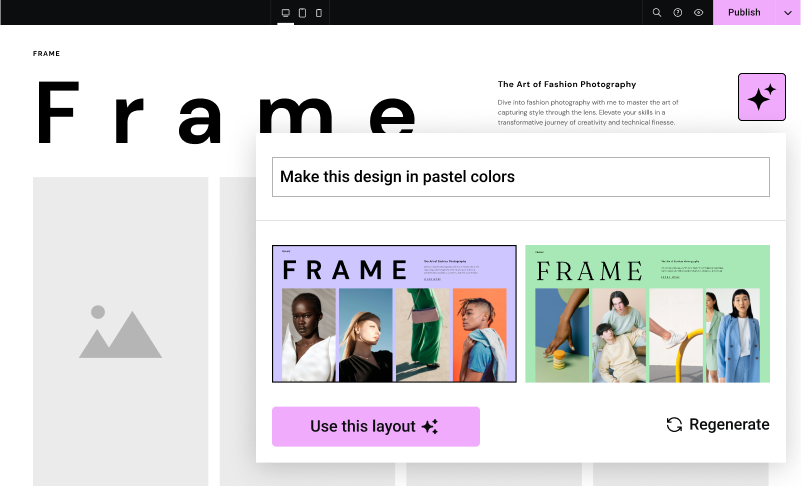Open the AI sparkle assistant button
The image size is (801, 486).
point(761,97)
